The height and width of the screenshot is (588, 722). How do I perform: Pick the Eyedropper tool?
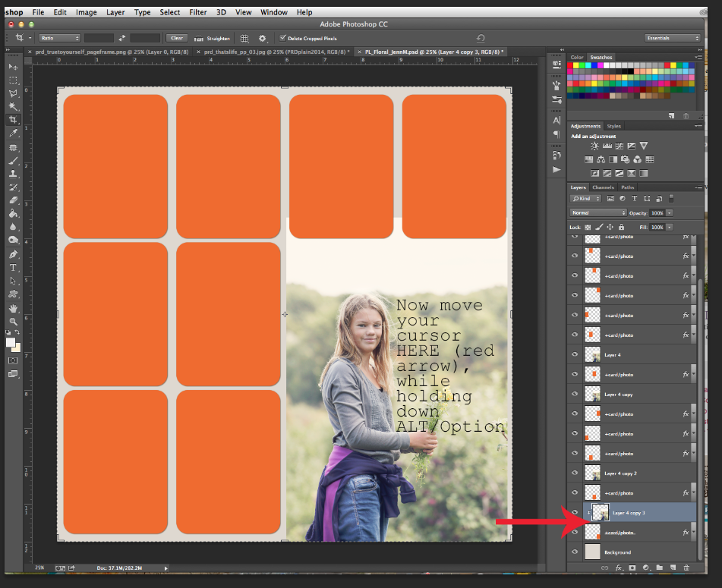(x=13, y=134)
